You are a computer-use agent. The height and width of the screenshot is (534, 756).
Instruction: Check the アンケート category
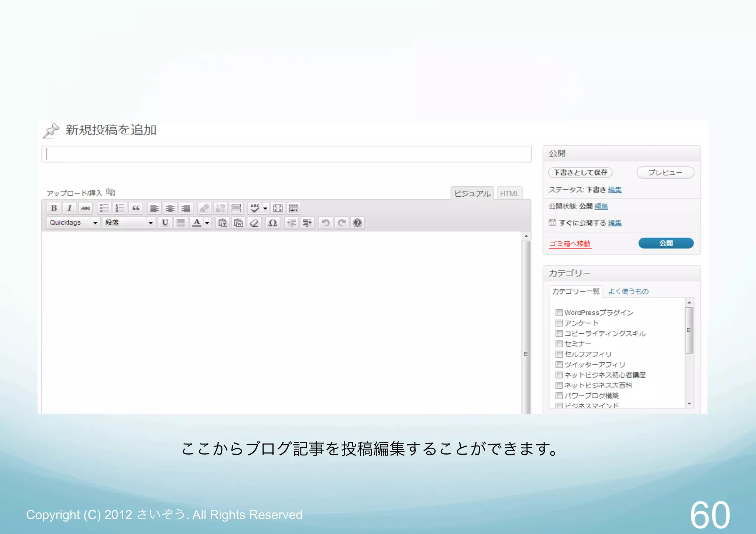559,323
